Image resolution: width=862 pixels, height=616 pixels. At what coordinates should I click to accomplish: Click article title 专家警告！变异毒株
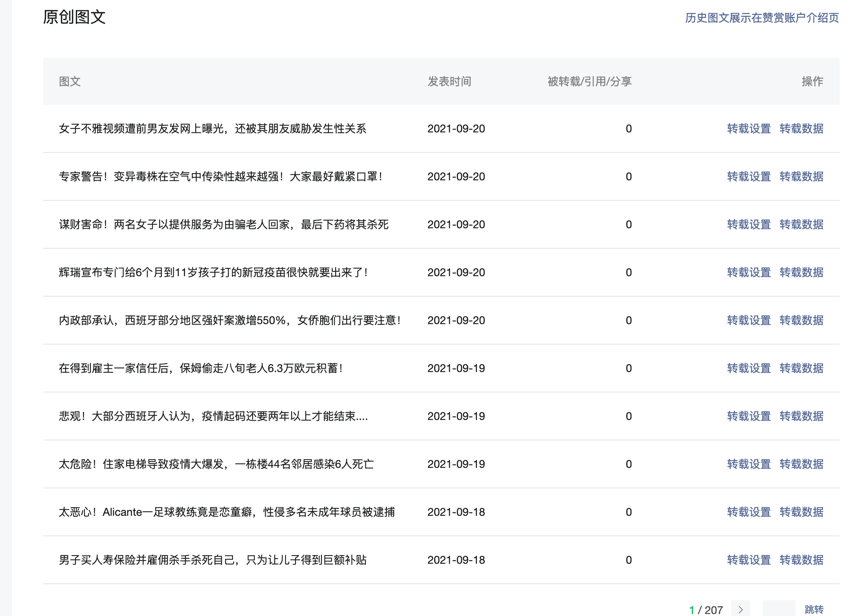[x=221, y=176]
